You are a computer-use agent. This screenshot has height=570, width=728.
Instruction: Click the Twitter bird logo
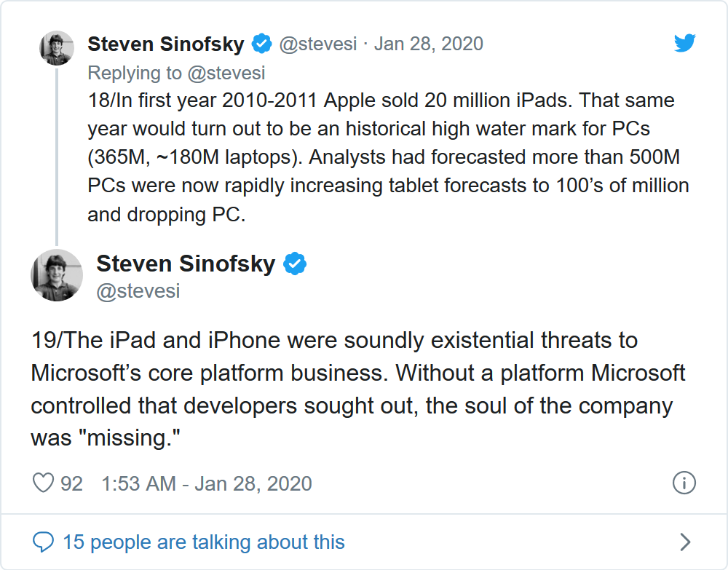click(684, 44)
